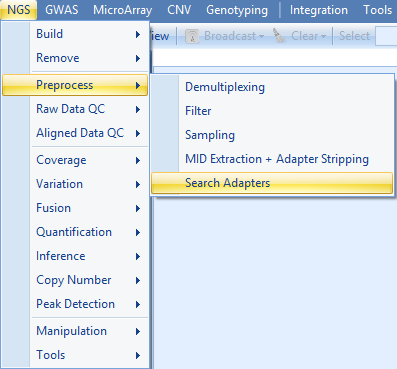Open the Genotyping menu
Image resolution: width=397 pixels, height=369 pixels.
point(237,10)
